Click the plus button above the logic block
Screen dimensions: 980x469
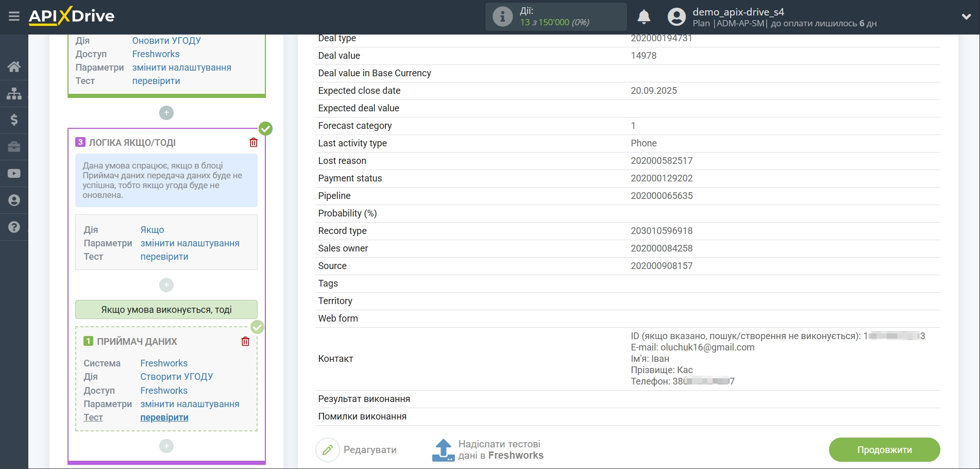tap(166, 113)
